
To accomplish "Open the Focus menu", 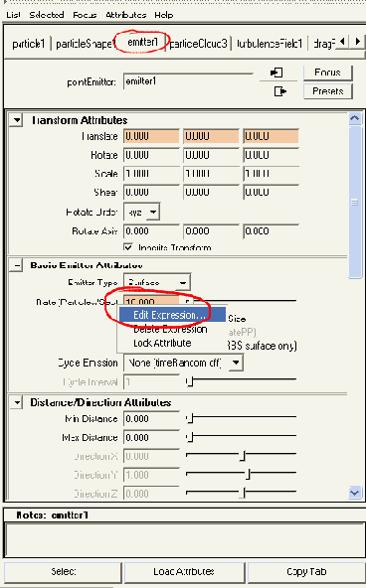I will 85,15.
